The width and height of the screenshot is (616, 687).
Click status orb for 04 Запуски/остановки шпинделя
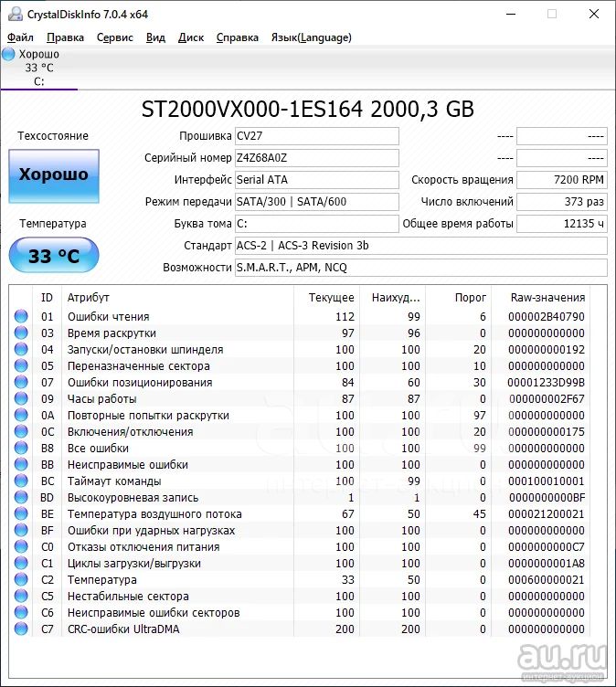[21, 349]
